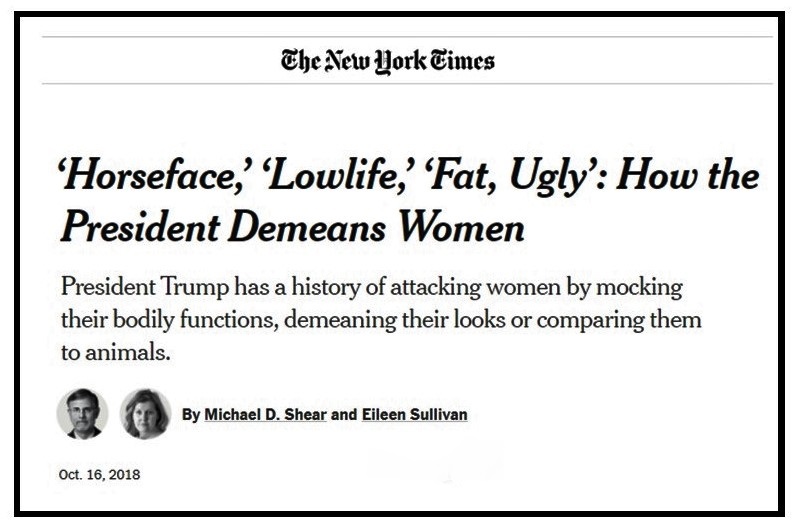The image size is (796, 521).
Task: Click the female author's portrait photo
Action: (x=146, y=413)
